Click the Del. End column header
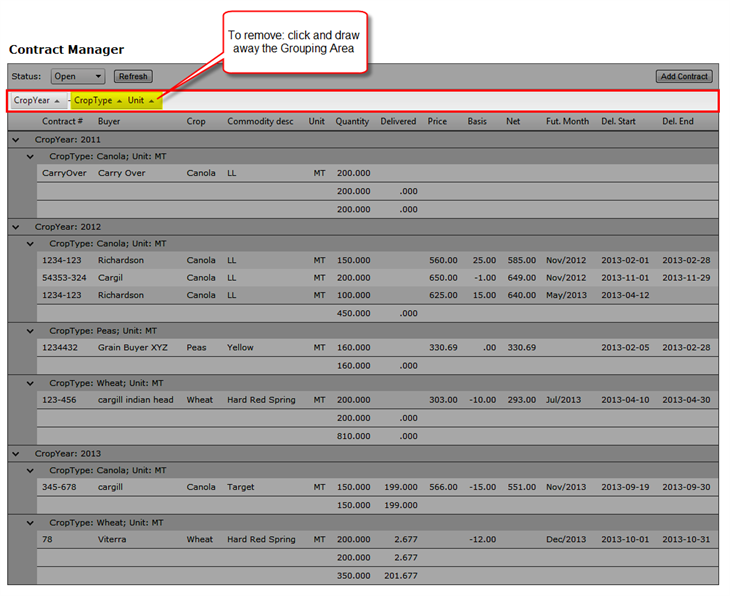The height and width of the screenshot is (596, 730). [x=677, y=121]
